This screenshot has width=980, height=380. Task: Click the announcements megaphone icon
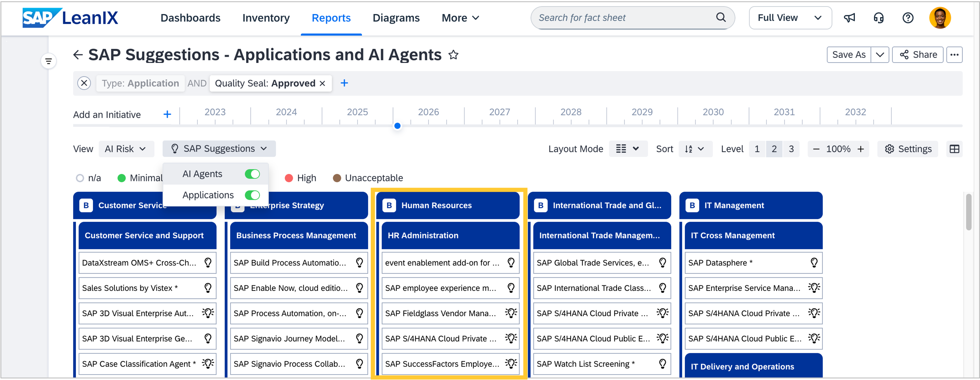coord(849,18)
